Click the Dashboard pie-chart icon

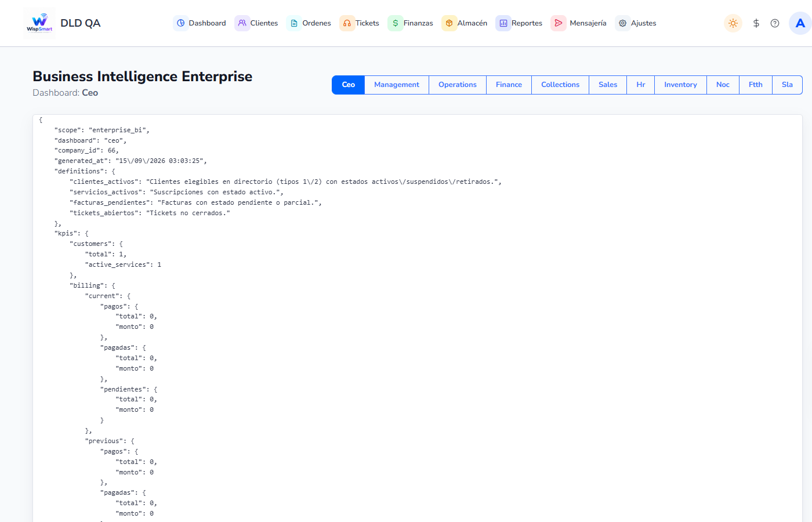pyautogui.click(x=181, y=23)
